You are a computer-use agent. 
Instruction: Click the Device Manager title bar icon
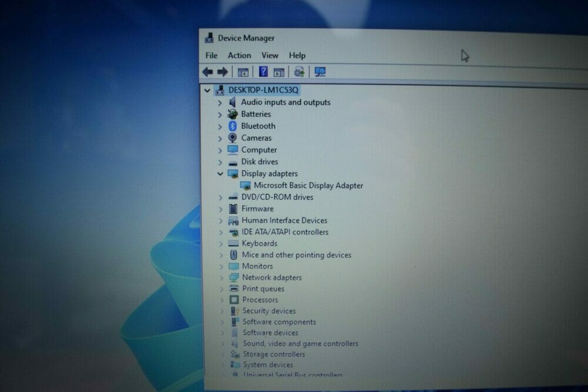click(x=209, y=38)
